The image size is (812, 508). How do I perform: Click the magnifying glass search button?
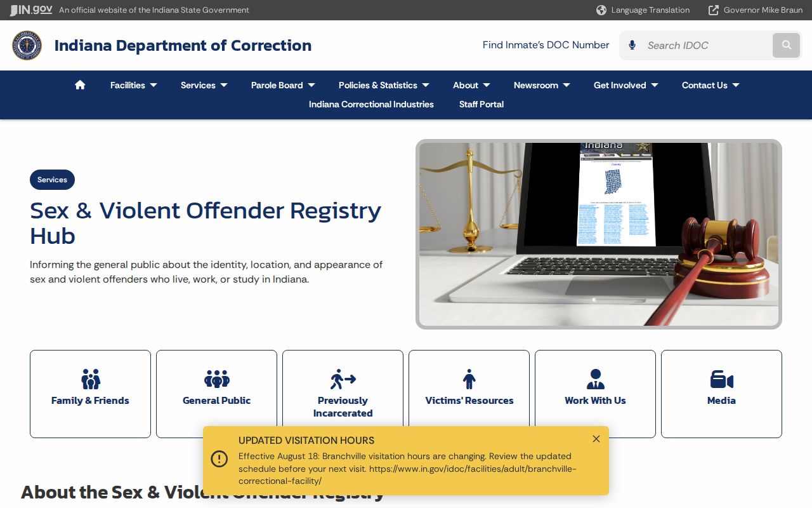tap(787, 45)
